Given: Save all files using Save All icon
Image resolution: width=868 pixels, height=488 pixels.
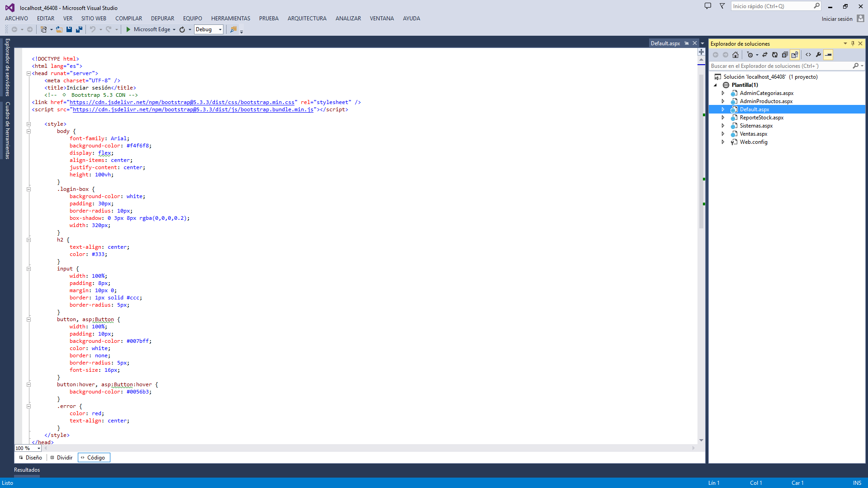Looking at the screenshot, I should click(79, 29).
